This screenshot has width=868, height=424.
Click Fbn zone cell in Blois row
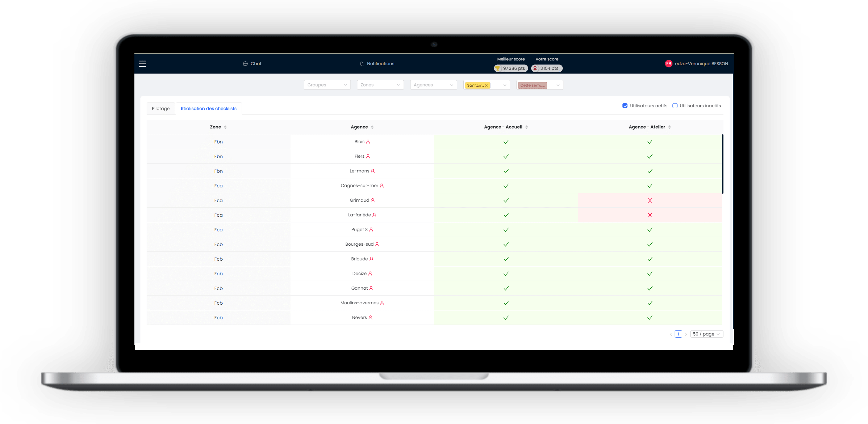tap(218, 142)
